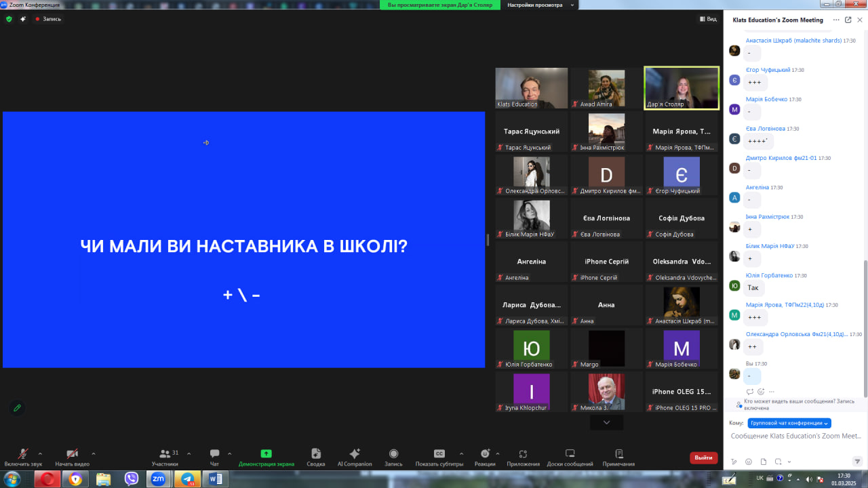Open the Вид view menu

click(708, 19)
